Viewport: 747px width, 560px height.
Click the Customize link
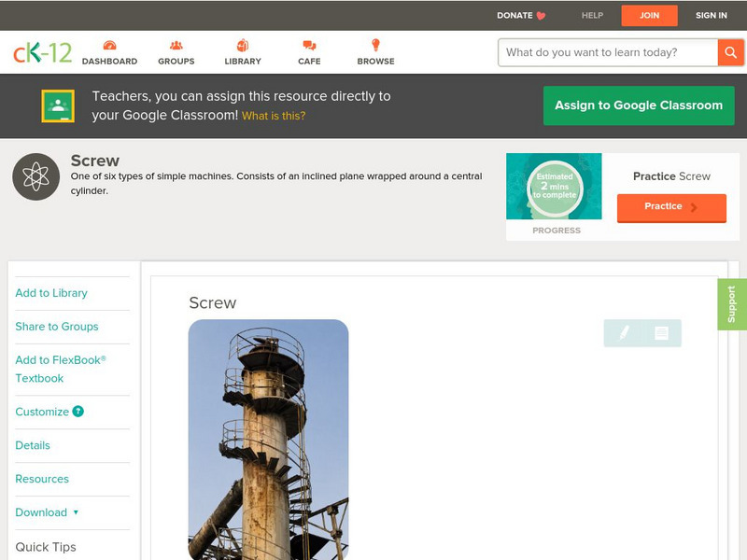click(42, 412)
